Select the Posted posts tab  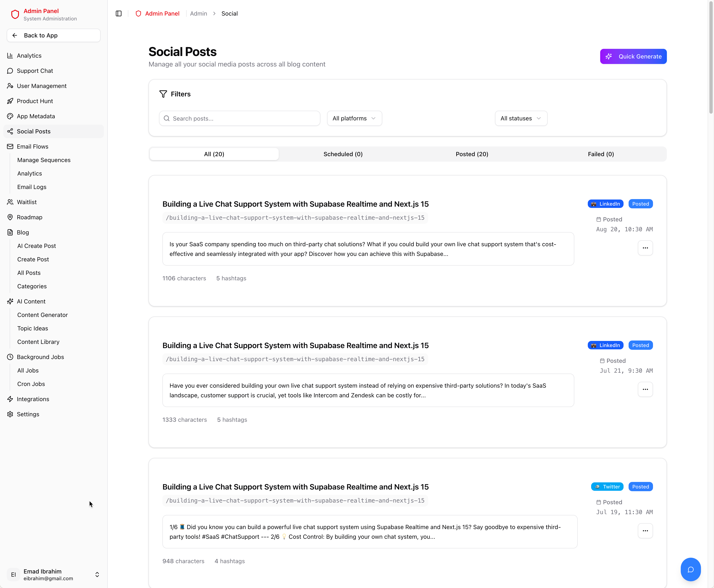(x=472, y=154)
